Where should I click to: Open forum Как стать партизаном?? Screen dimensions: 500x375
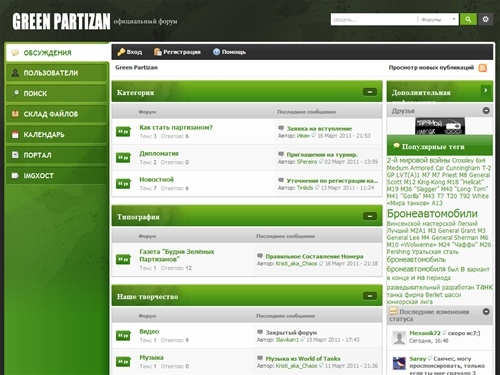[x=176, y=127]
